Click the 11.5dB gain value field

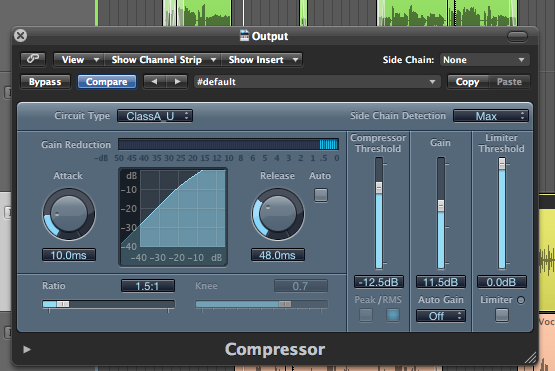(441, 282)
